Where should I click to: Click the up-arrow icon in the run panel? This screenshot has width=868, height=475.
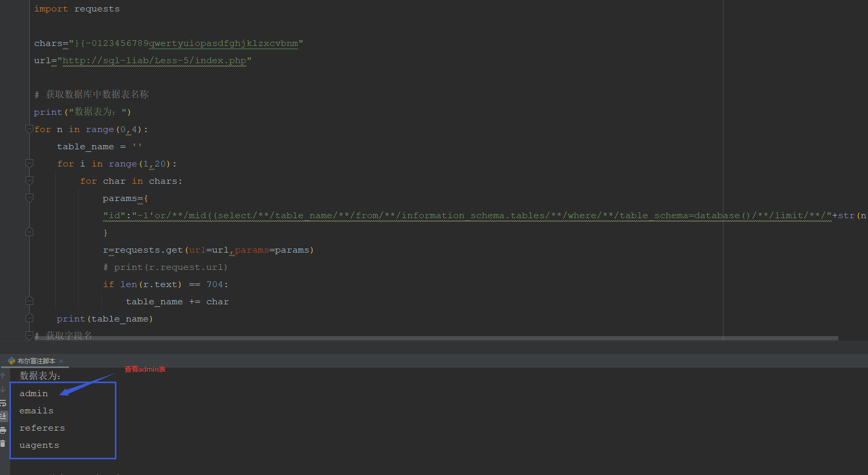pos(3,376)
